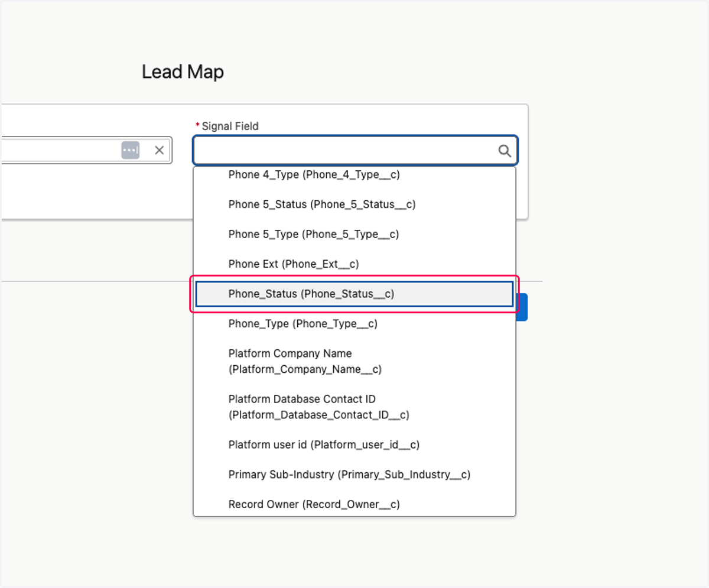Choose Platform user id (Platform_user_id__c)
The image size is (709, 588).
(x=354, y=444)
